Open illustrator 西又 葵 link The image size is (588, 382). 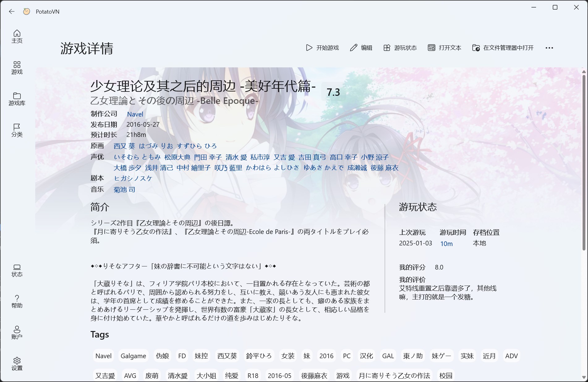click(x=124, y=146)
